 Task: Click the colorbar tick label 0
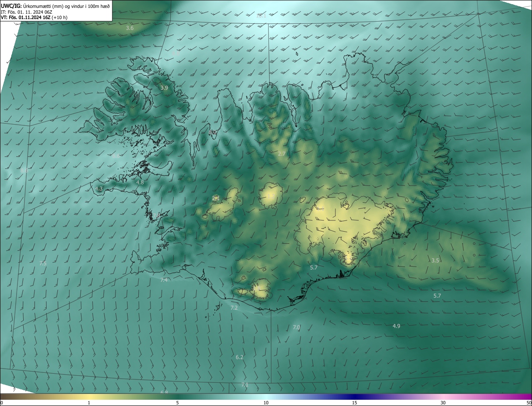click(x=1, y=403)
